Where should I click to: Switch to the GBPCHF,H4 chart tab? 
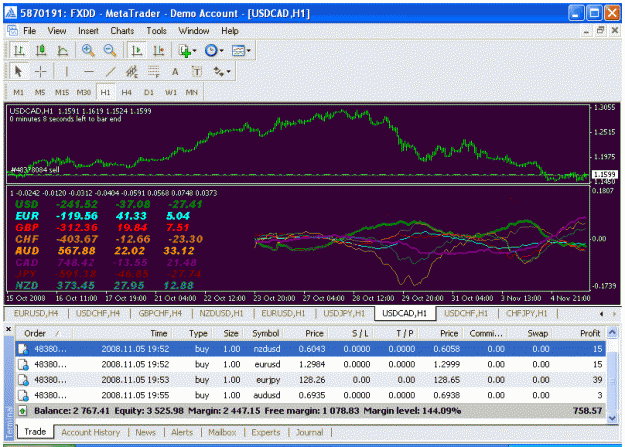point(160,314)
